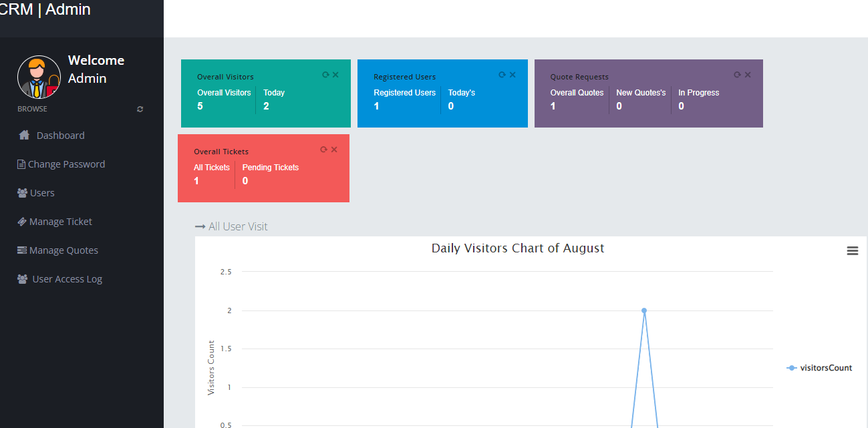868x428 pixels.
Task: Open the chart hamburger context menu
Action: 852,251
